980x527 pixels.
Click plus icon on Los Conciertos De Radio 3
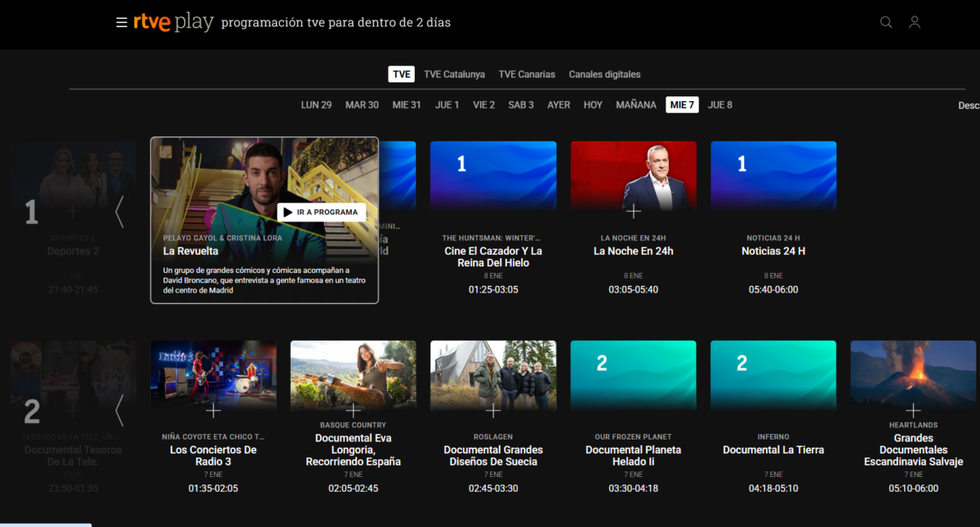click(213, 410)
